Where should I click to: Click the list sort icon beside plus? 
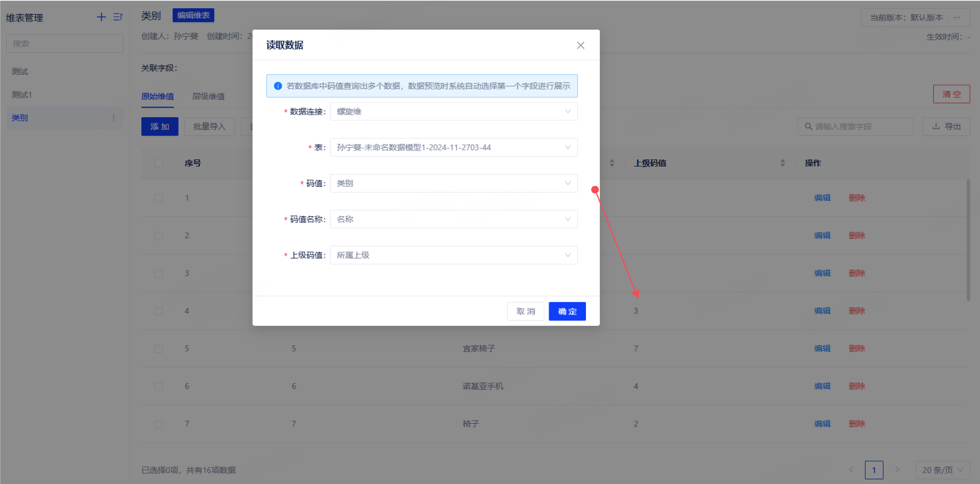(118, 17)
